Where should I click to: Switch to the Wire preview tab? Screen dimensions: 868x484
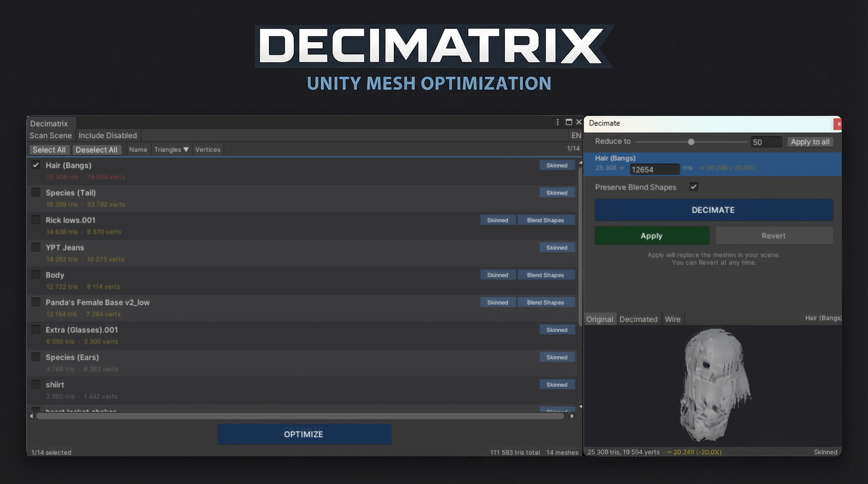point(673,319)
